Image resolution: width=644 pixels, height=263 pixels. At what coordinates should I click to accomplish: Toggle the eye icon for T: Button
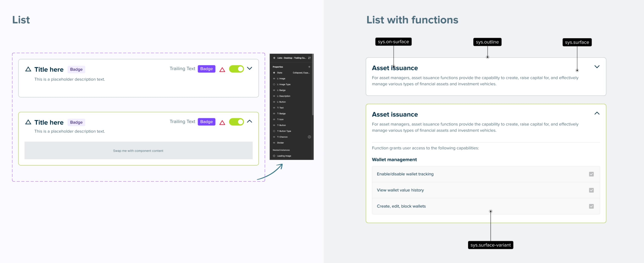click(x=274, y=125)
